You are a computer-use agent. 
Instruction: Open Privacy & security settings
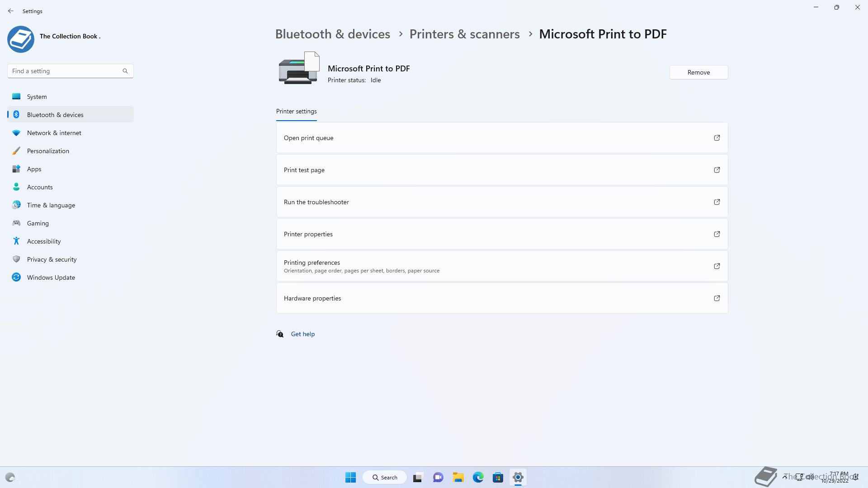(71, 259)
